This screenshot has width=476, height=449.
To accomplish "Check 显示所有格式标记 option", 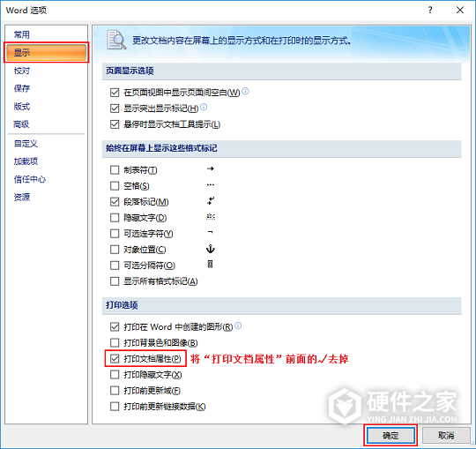I will click(x=115, y=281).
